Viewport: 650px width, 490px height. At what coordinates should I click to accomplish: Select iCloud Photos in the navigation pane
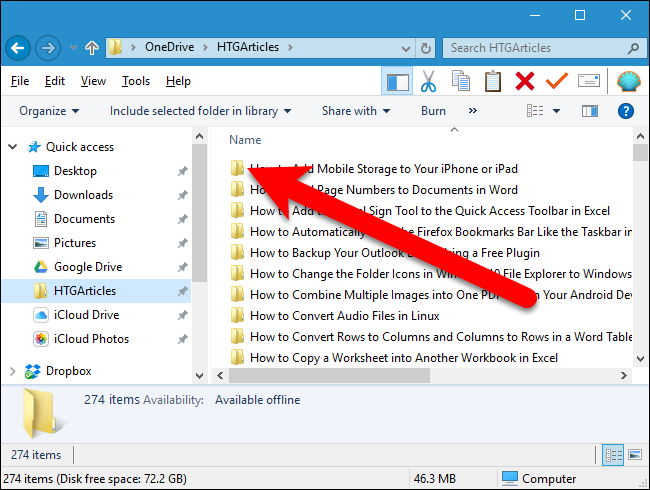(x=91, y=339)
